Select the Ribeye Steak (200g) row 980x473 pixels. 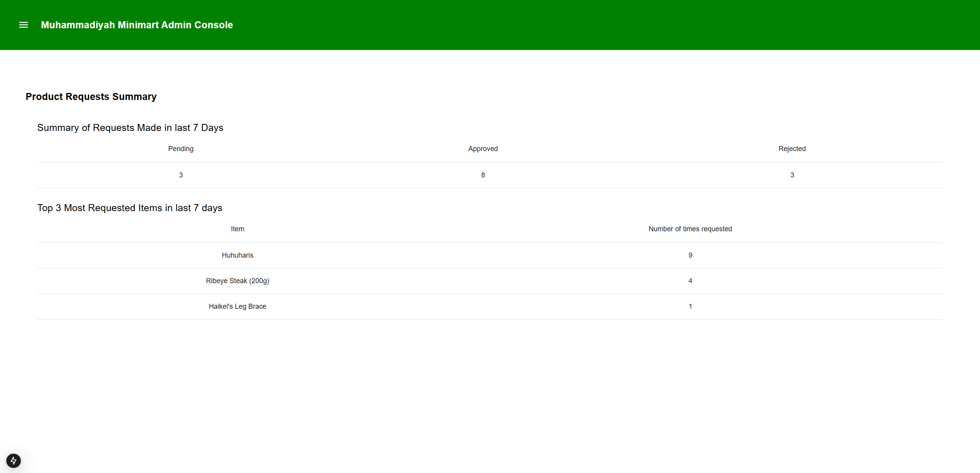point(237,281)
